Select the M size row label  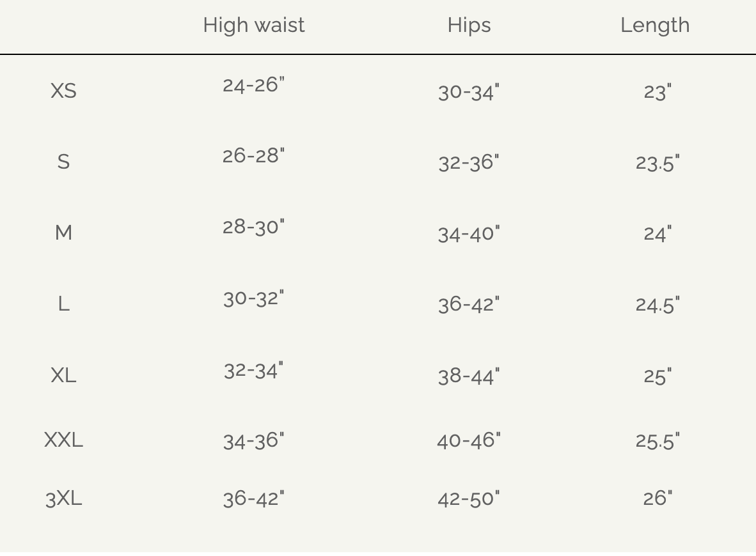point(64,233)
